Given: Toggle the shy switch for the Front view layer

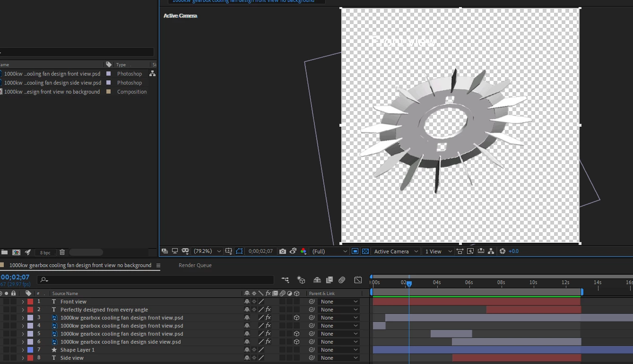Looking at the screenshot, I should 247,302.
